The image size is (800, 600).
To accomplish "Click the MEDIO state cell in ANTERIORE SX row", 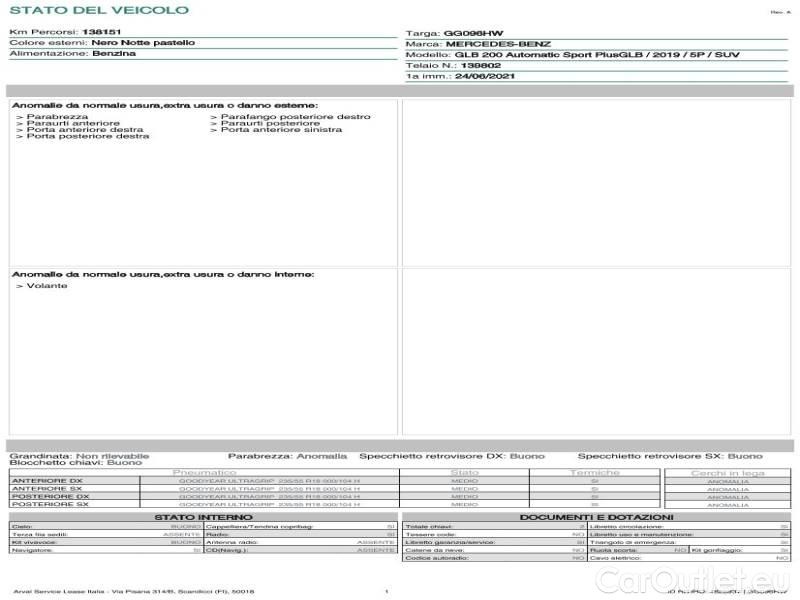I will tap(464, 489).
